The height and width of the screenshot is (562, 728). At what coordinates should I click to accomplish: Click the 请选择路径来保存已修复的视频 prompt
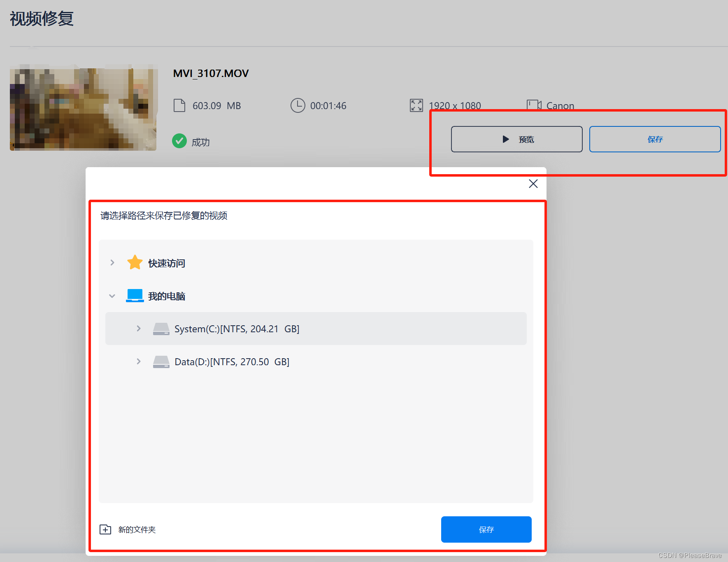[164, 215]
